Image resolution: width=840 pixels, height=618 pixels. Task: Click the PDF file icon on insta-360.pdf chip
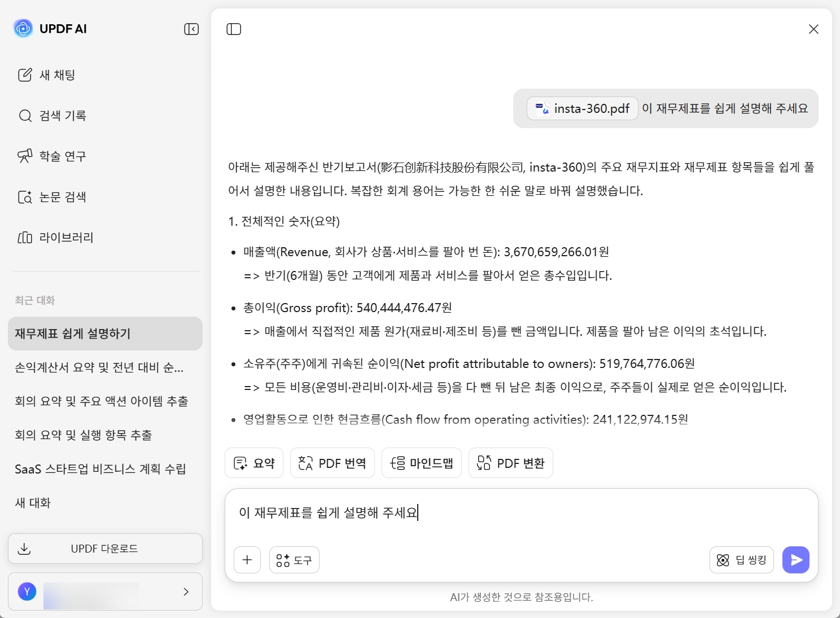(x=542, y=108)
